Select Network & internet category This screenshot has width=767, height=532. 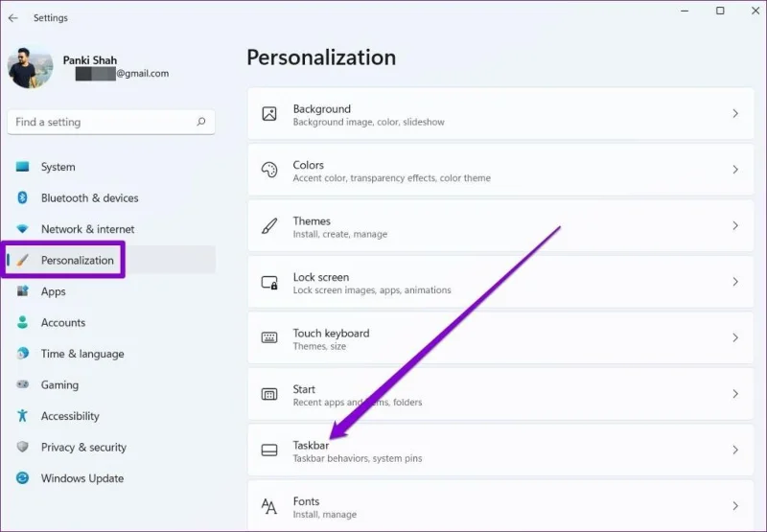111,229
